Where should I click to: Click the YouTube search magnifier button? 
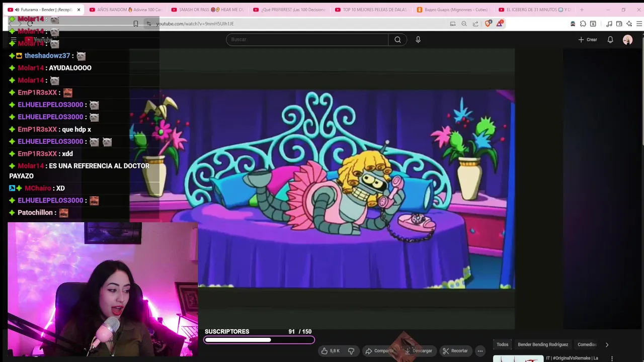[x=397, y=40]
